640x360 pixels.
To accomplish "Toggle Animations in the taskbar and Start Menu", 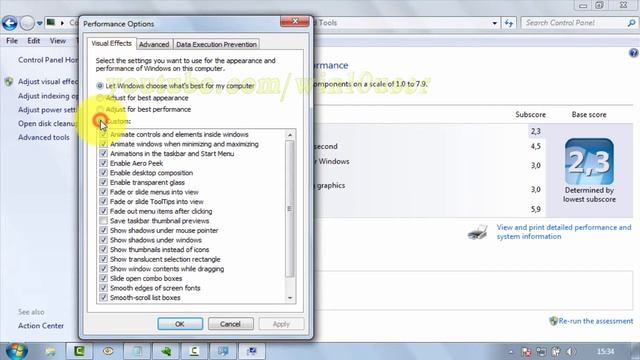I will [x=104, y=153].
